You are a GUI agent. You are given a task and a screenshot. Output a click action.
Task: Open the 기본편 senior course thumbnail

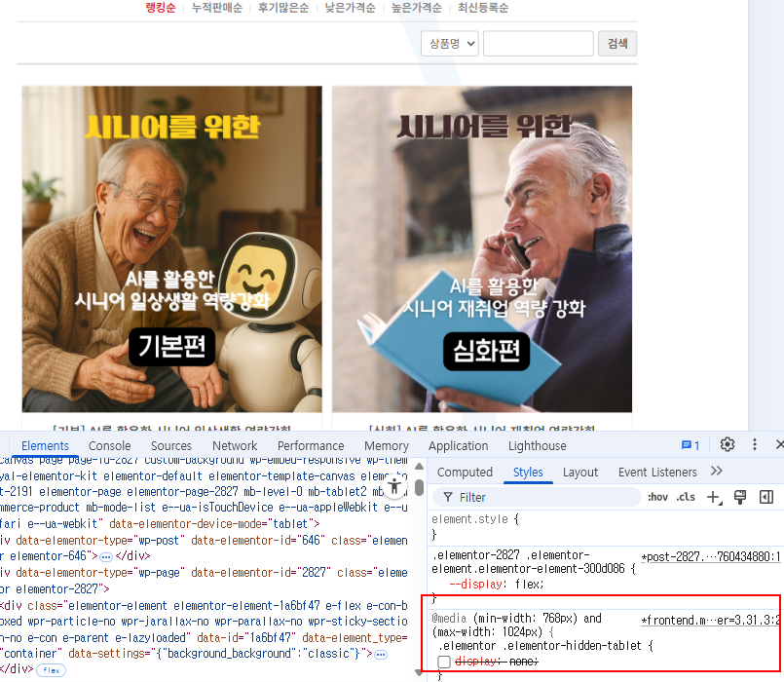pos(171,248)
